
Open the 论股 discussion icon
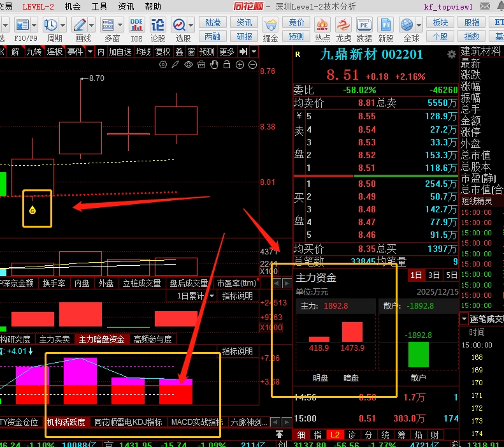tap(158, 25)
